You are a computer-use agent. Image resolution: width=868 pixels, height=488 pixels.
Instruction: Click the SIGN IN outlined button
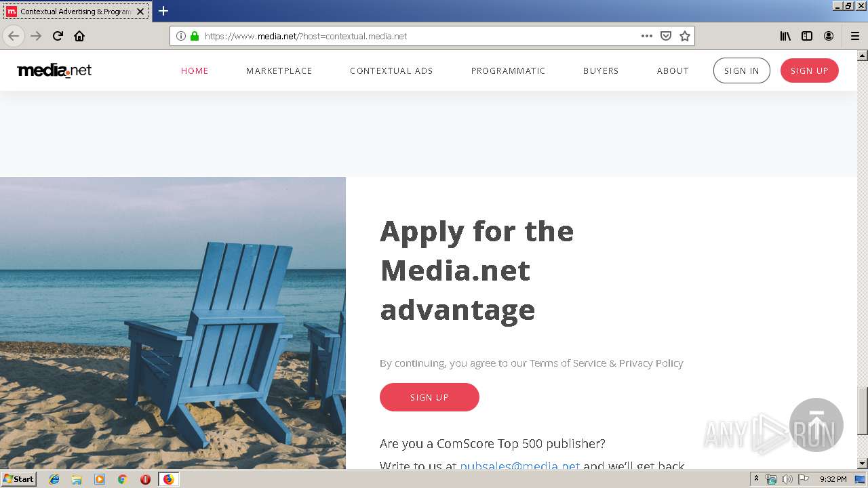point(742,70)
